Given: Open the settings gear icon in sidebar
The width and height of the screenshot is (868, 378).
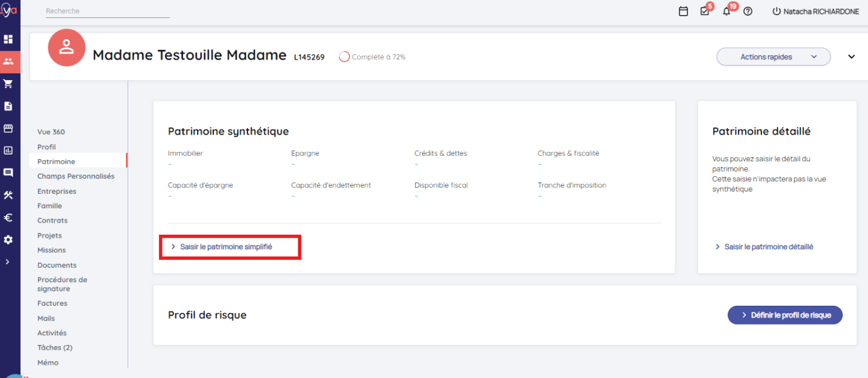Looking at the screenshot, I should pyautogui.click(x=8, y=240).
